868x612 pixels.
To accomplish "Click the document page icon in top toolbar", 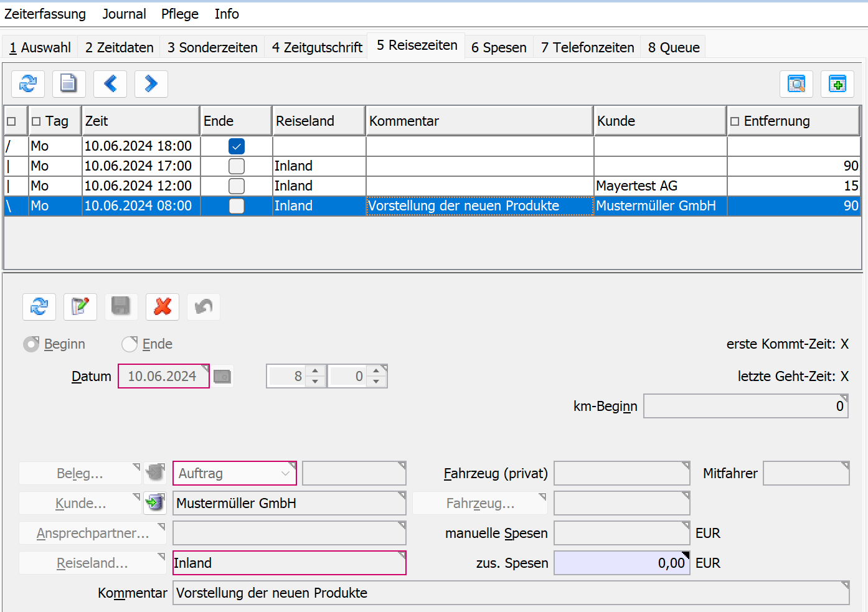I will pos(69,83).
